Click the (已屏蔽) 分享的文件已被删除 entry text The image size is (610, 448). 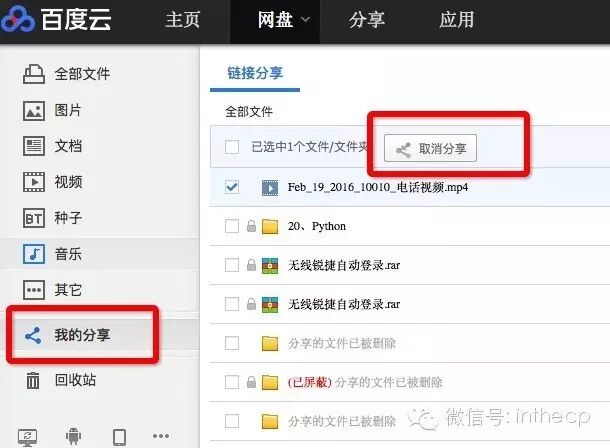(365, 382)
